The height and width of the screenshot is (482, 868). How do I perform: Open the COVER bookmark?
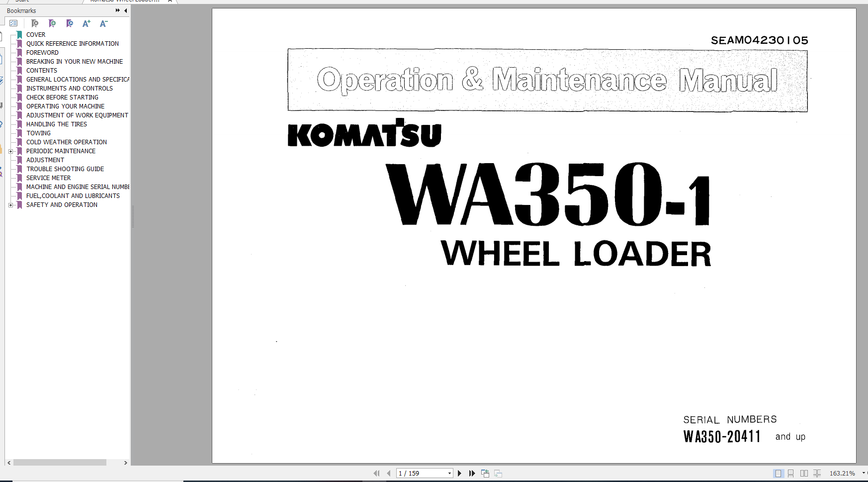click(x=36, y=35)
